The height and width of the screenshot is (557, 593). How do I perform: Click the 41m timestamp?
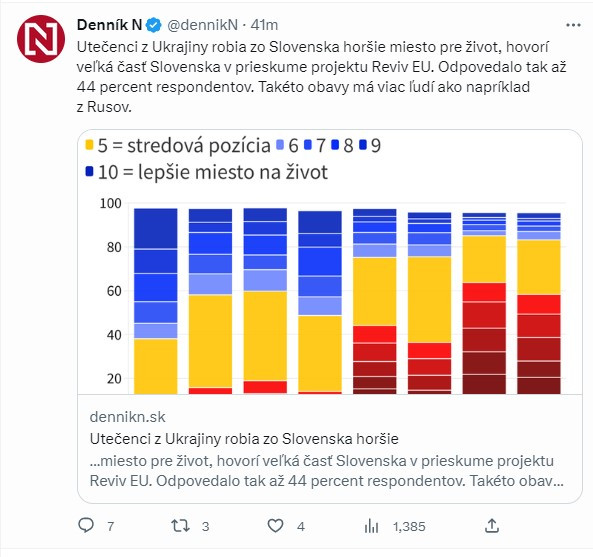[x=264, y=25]
